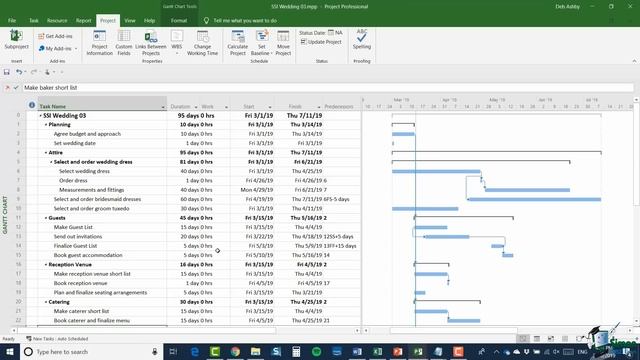This screenshot has height=360, width=640.
Task: Open Word from the taskbar
Action: (357, 351)
